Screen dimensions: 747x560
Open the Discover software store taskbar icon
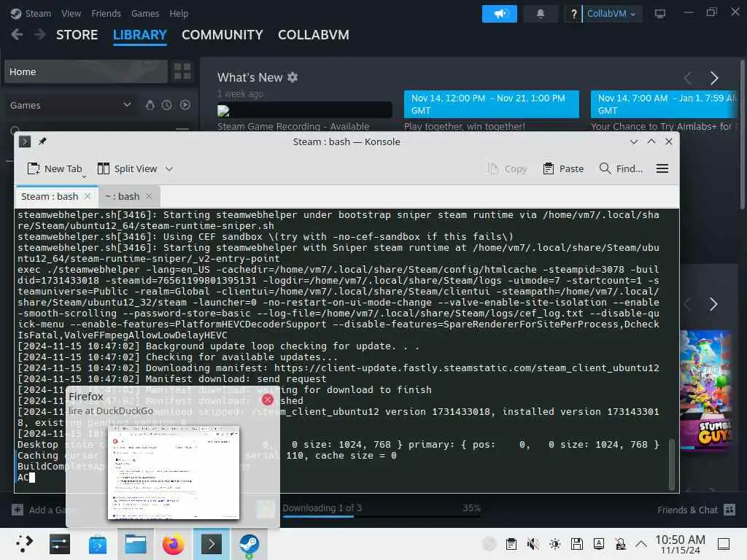coord(98,544)
